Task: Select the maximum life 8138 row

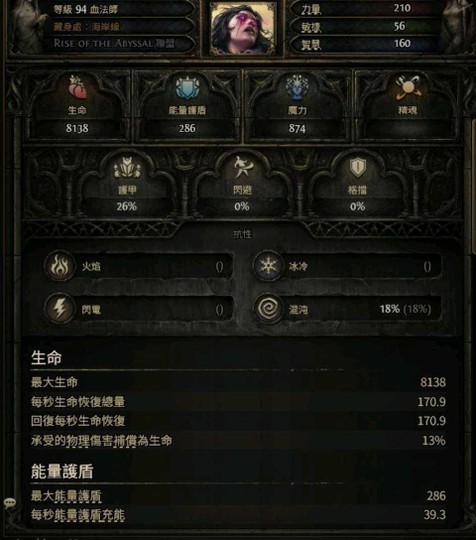Action: (x=238, y=382)
